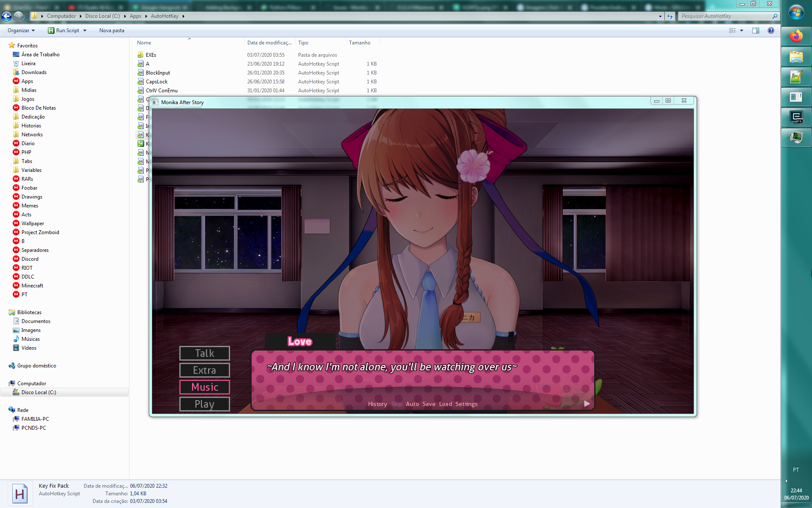
Task: Click the Pesquisar AutoHotKey search field
Action: tap(725, 16)
